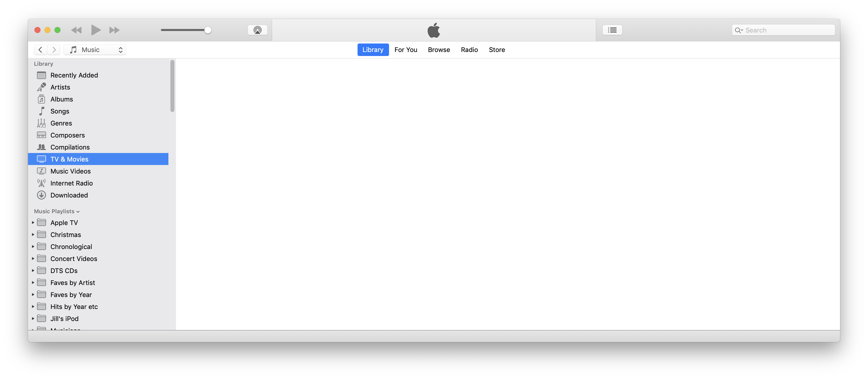
Task: Expand the Christmas playlist folder
Action: pos(33,235)
